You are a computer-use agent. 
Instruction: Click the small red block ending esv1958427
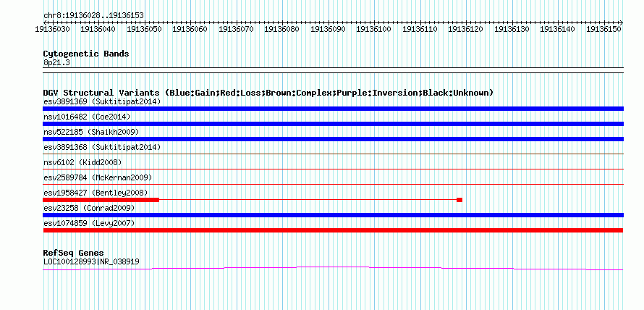pos(459,200)
